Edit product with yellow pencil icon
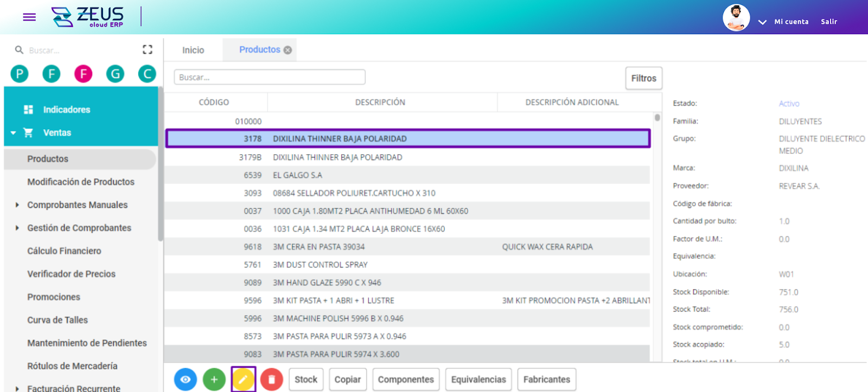 243,380
